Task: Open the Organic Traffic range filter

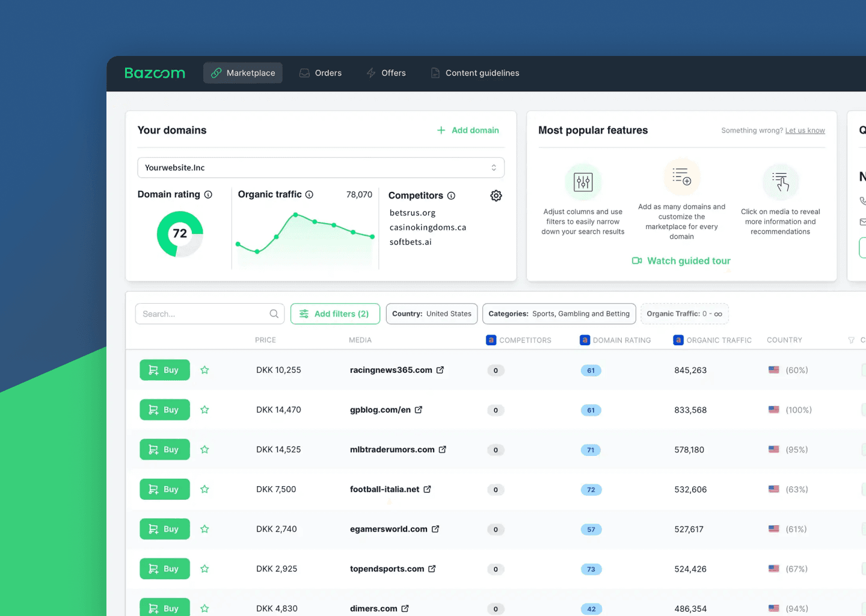Action: click(x=684, y=314)
